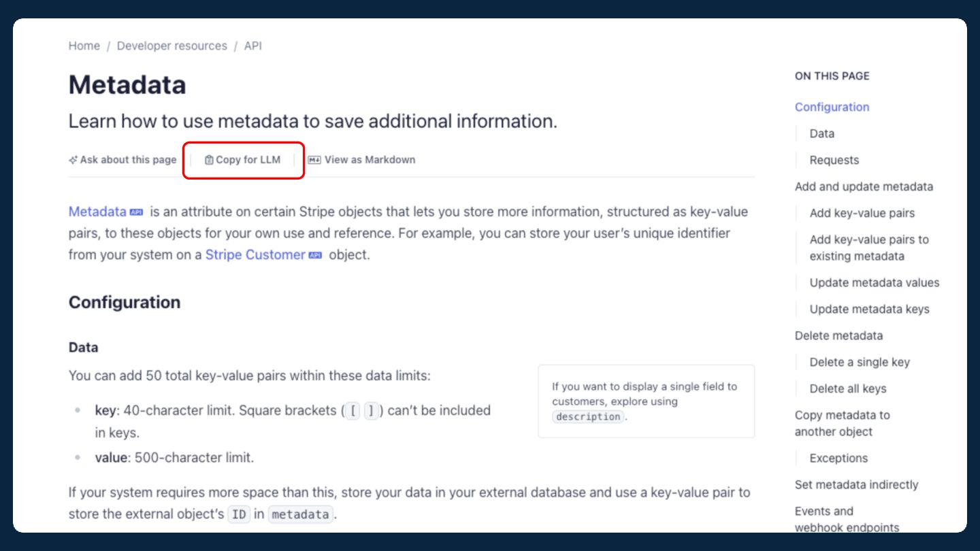
Task: Go to Add and update metadata section
Action: [x=864, y=186]
